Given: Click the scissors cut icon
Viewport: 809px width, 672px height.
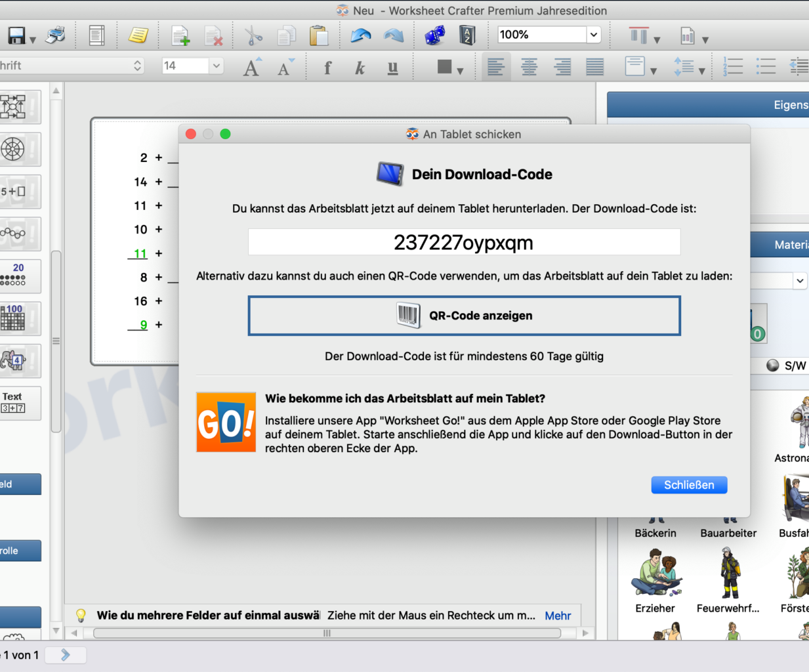Looking at the screenshot, I should [253, 35].
